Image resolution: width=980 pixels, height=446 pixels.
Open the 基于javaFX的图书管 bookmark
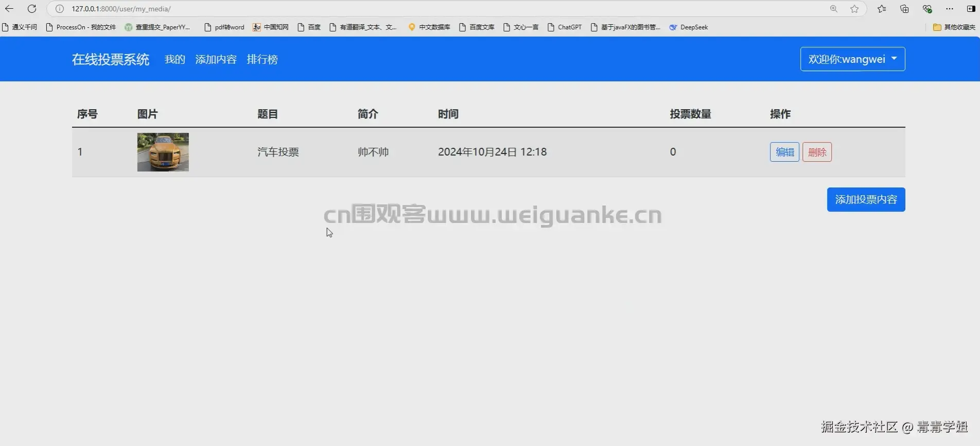625,27
